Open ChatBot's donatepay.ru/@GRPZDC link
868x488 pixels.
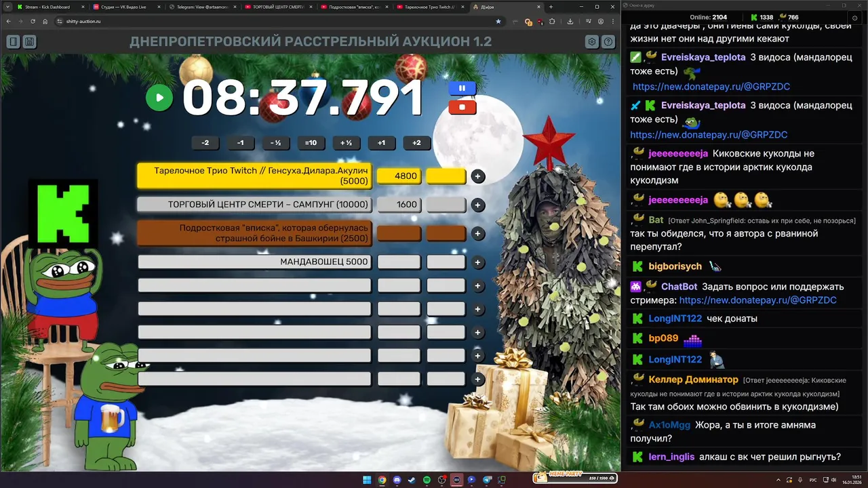point(757,300)
